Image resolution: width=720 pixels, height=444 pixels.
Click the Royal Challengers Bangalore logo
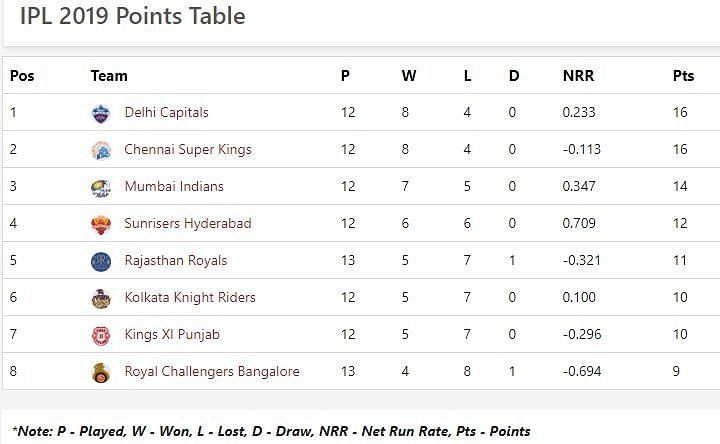(x=100, y=372)
